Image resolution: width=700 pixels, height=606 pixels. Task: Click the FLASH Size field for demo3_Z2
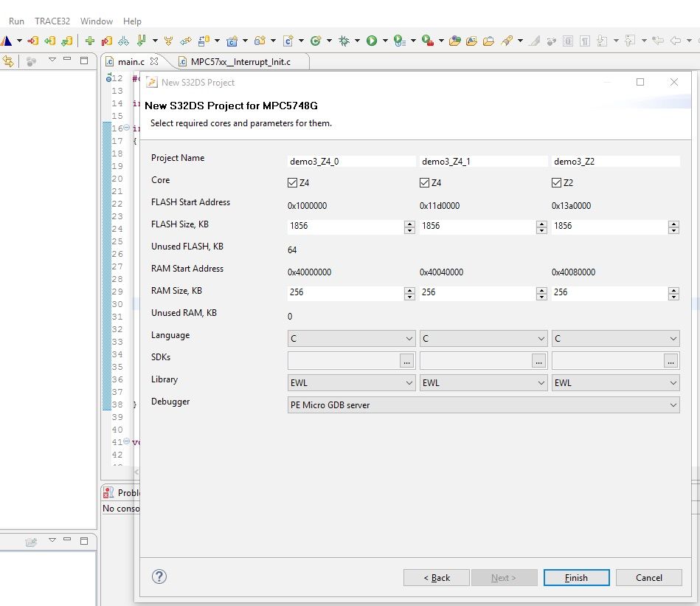tap(610, 226)
